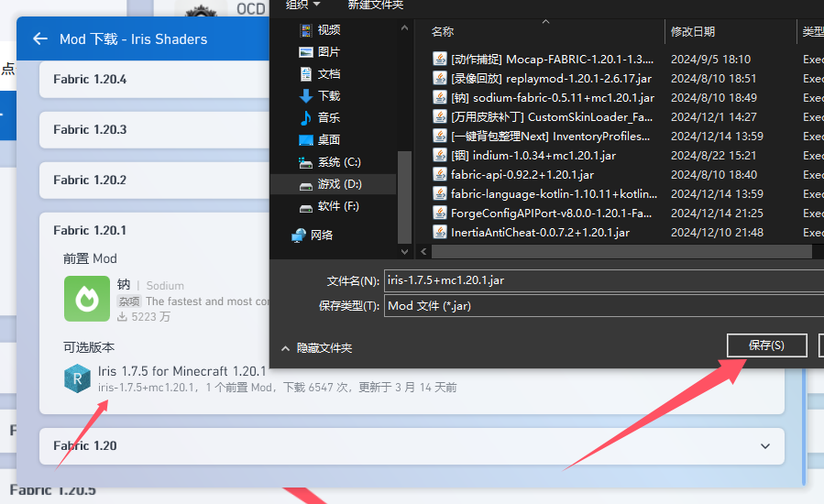This screenshot has width=824, height=504.
Task: Open the Sodium mod green flame icon
Action: (87, 299)
